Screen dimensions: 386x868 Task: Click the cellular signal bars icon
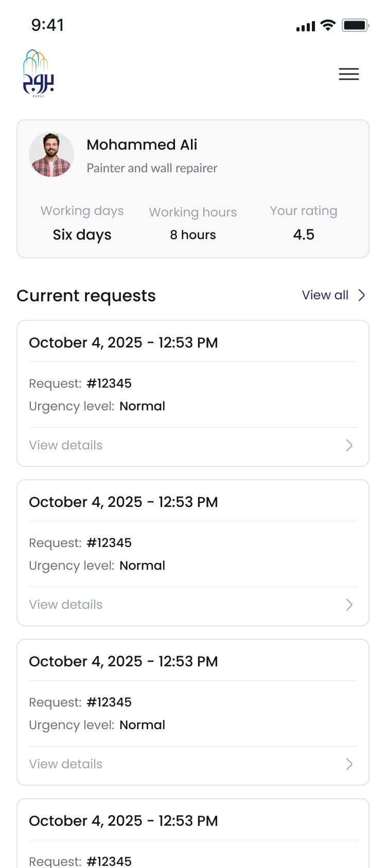pos(305,25)
